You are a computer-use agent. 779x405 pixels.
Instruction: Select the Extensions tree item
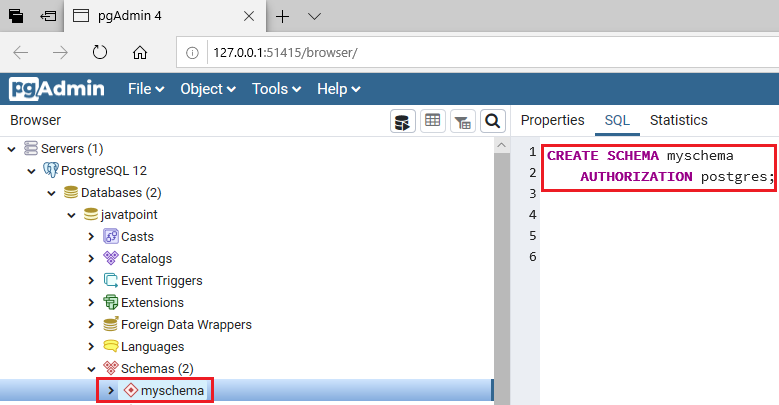point(152,303)
